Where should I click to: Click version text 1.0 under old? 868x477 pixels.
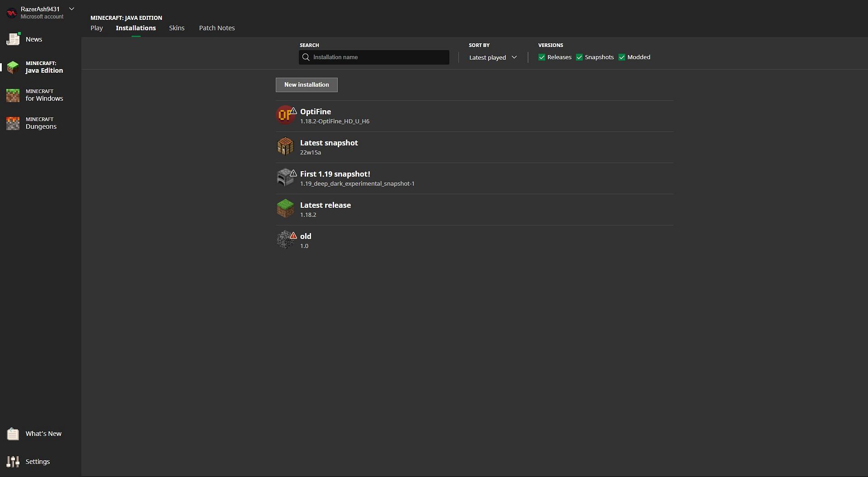coord(304,246)
